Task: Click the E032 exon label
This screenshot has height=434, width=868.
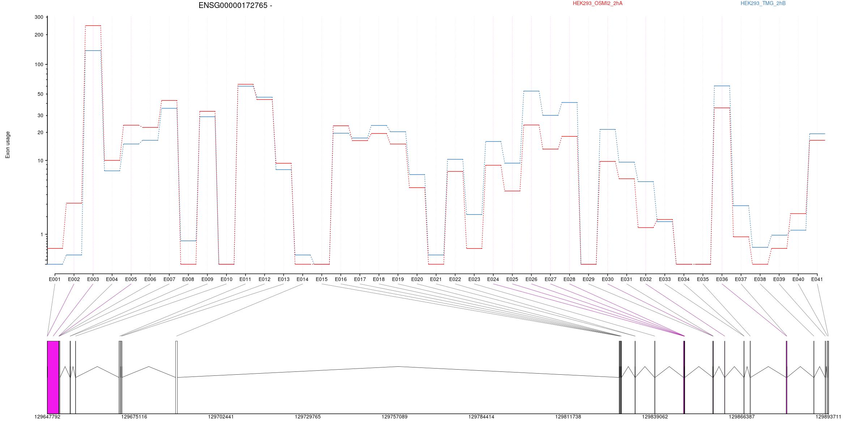Action: (646, 279)
